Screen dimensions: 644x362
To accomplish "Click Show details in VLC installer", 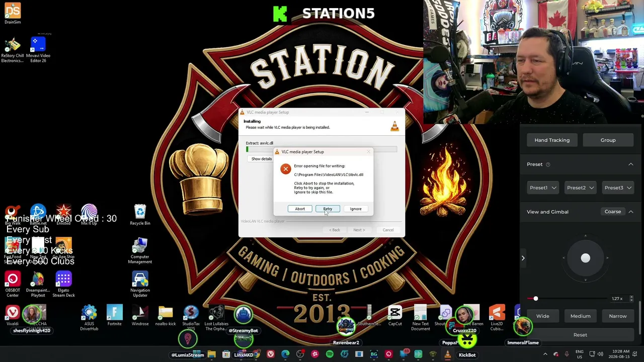I will coord(262,159).
